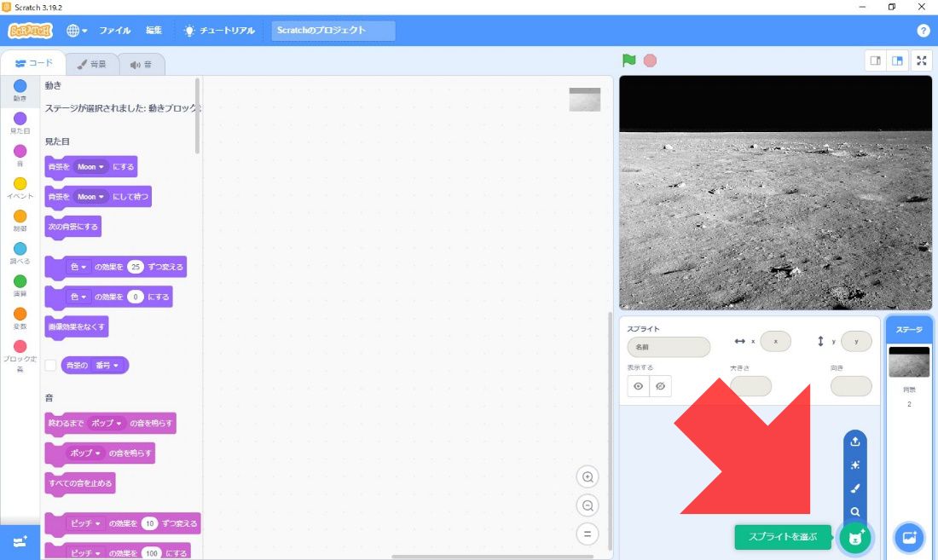Screen dimensions: 938x560
Task: Open the help question mark icon
Action: click(x=923, y=31)
